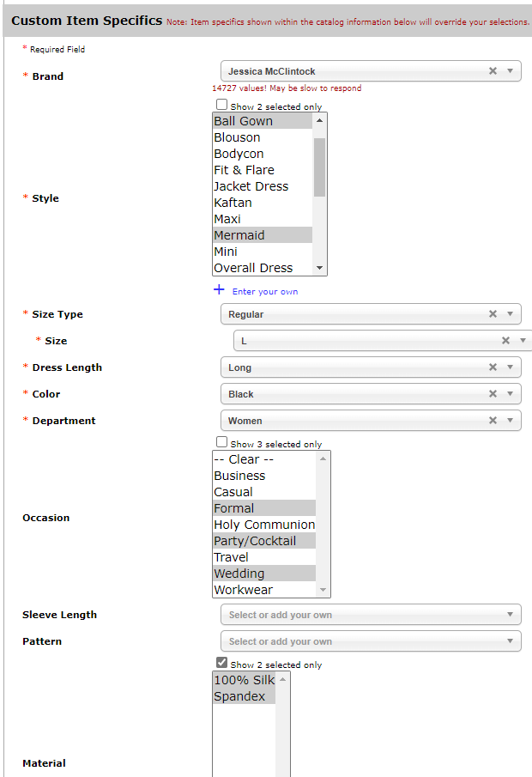Click the Style list scrollbar thumb
Screen dimensions: 532x777
click(319, 167)
